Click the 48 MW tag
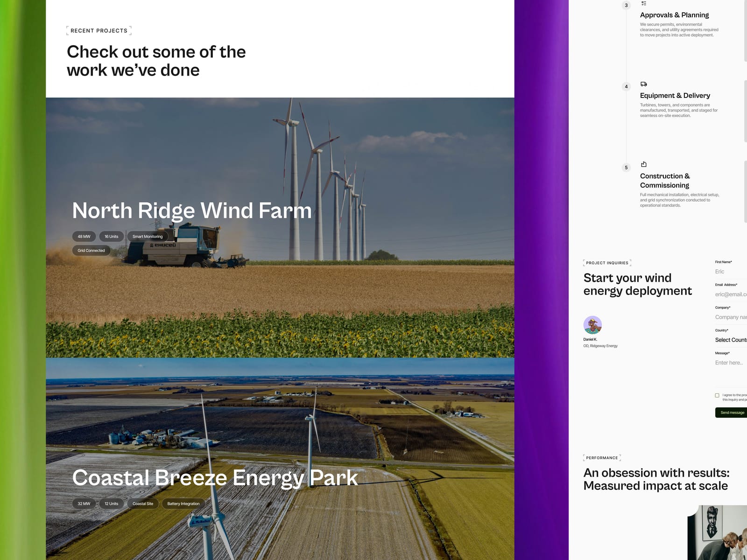Image resolution: width=747 pixels, height=560 pixels. (x=84, y=237)
